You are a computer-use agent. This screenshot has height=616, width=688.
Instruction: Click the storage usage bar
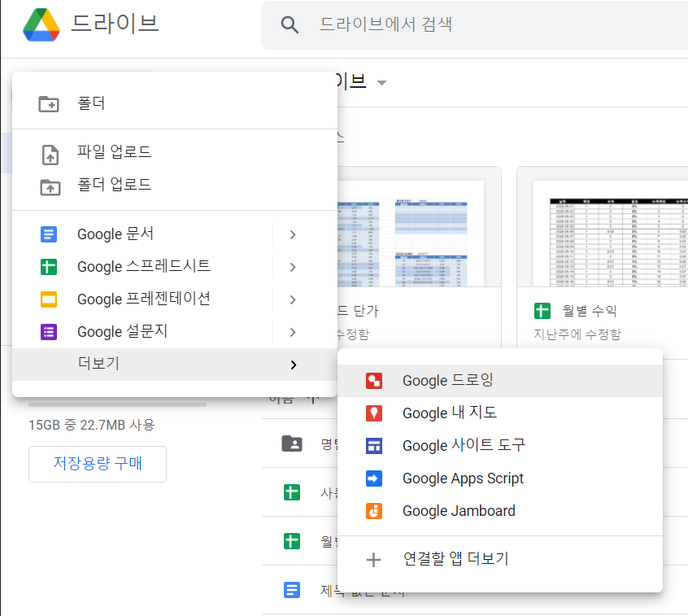pyautogui.click(x=118, y=404)
